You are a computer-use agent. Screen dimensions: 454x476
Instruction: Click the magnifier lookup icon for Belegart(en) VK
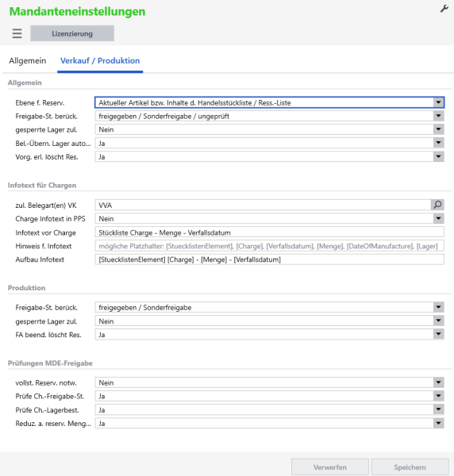437,205
